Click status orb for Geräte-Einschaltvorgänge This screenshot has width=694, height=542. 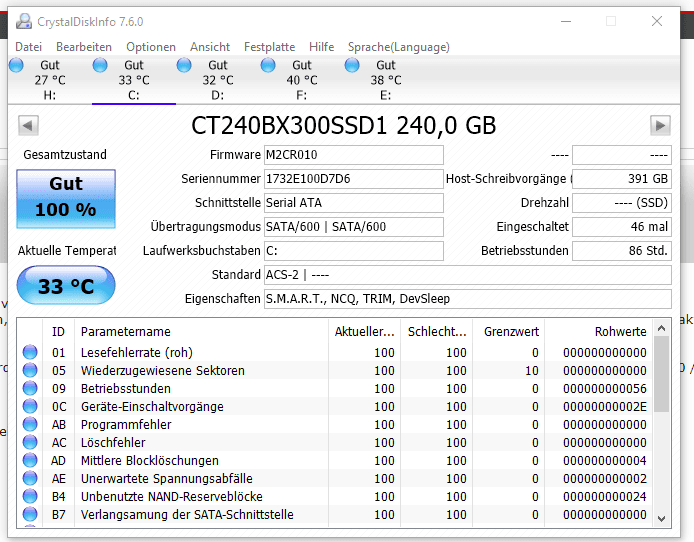pyautogui.click(x=30, y=406)
